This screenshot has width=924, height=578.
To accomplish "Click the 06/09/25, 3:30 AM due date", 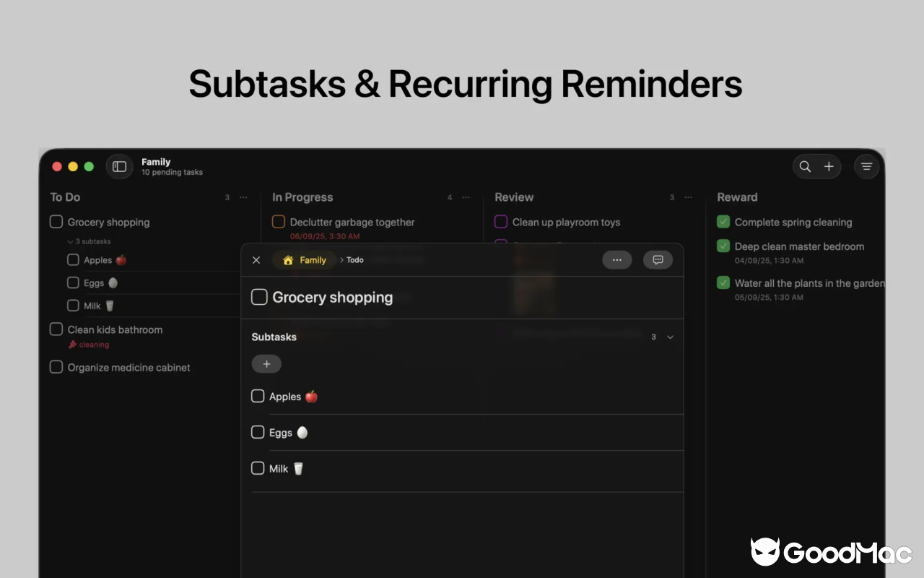I will pos(325,236).
